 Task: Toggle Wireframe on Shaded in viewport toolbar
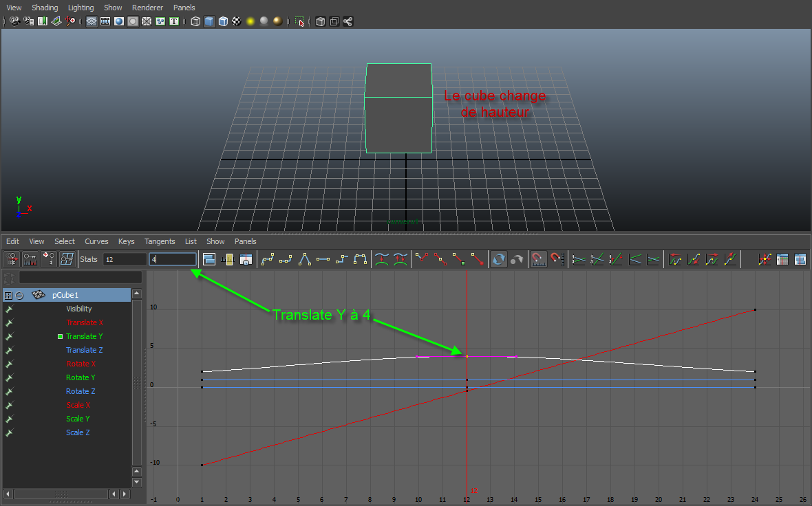coord(223,21)
